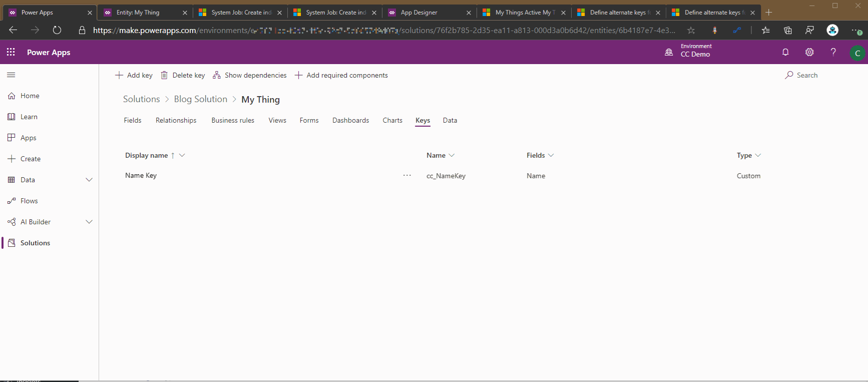868x382 pixels.
Task: Switch to the Relationships tab
Action: [176, 120]
